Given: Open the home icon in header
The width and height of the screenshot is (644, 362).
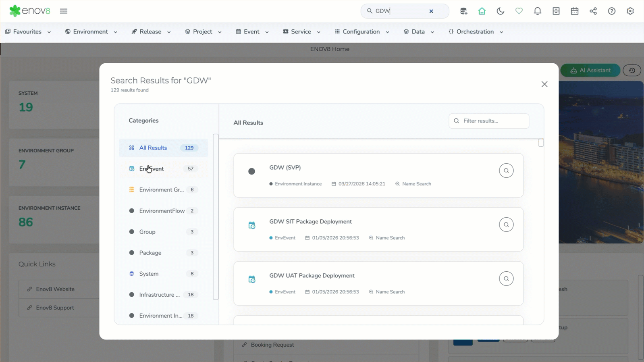Looking at the screenshot, I should click(x=482, y=11).
